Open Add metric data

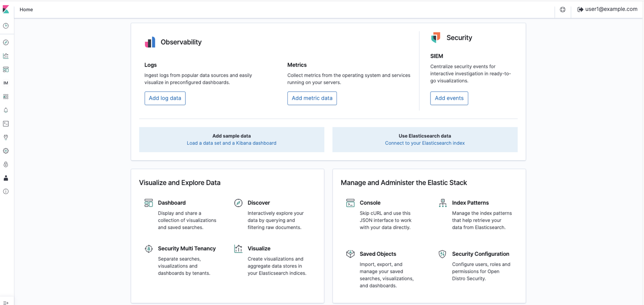[x=312, y=98]
